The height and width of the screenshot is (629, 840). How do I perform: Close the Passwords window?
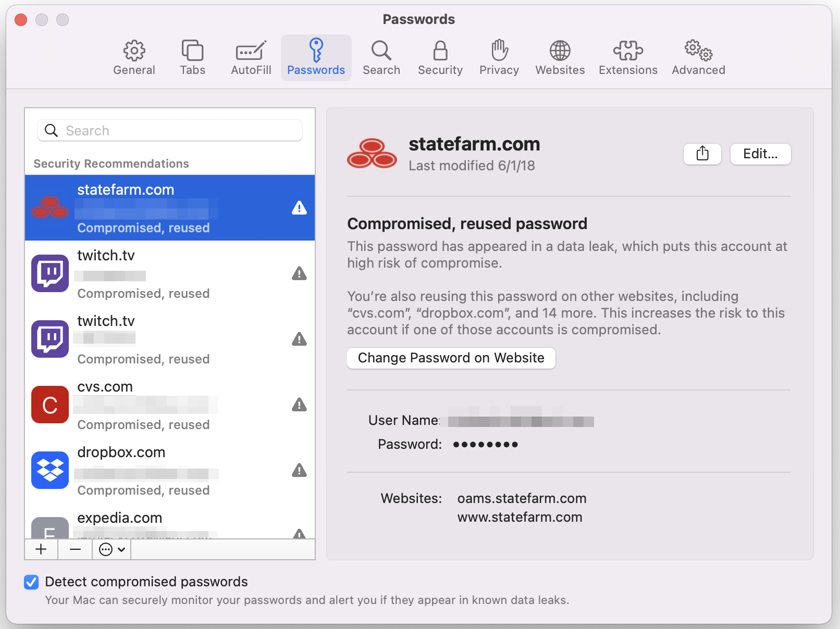pos(21,20)
